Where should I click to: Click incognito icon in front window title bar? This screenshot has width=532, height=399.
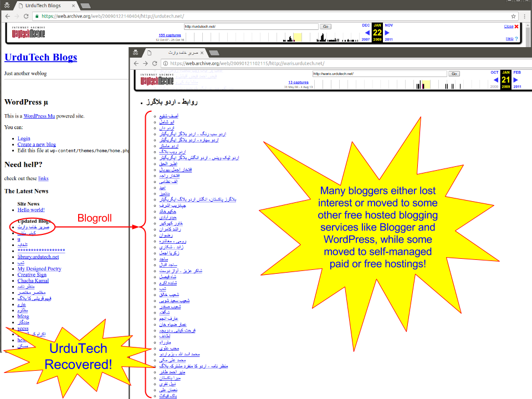point(135,53)
